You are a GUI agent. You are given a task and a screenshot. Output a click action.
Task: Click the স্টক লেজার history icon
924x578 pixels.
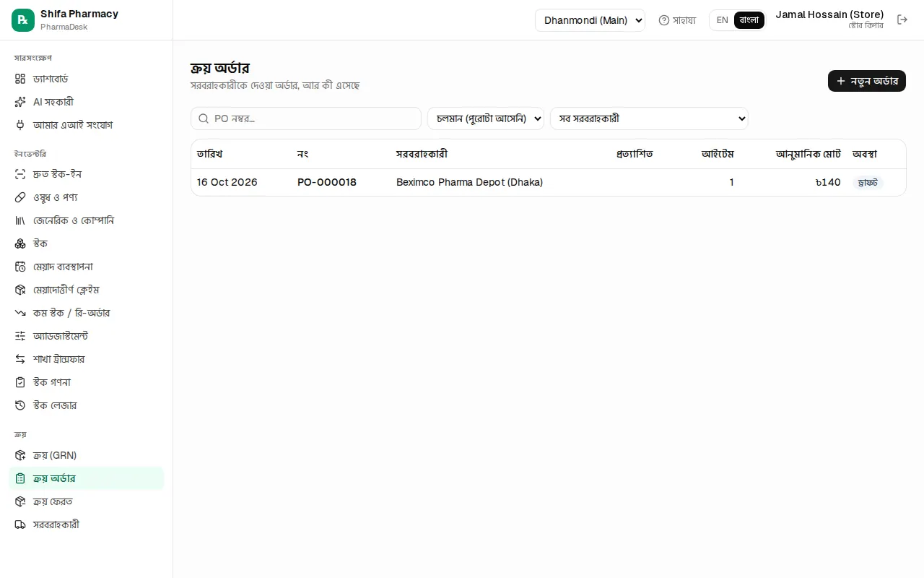(x=20, y=405)
